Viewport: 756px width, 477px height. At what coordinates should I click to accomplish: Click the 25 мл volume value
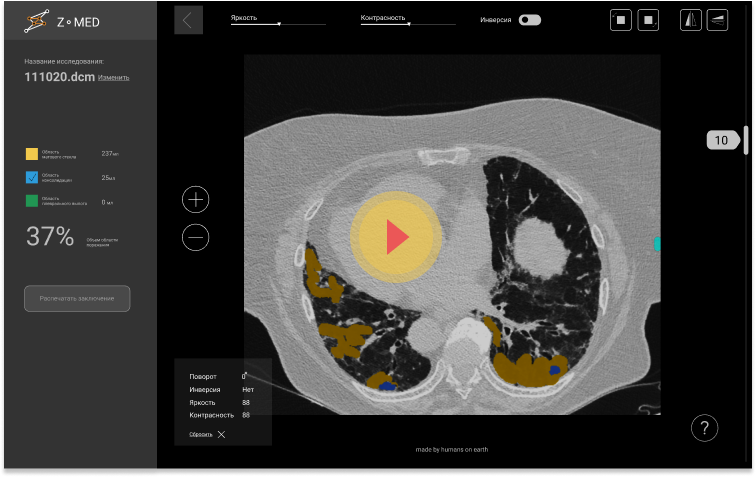(108, 177)
